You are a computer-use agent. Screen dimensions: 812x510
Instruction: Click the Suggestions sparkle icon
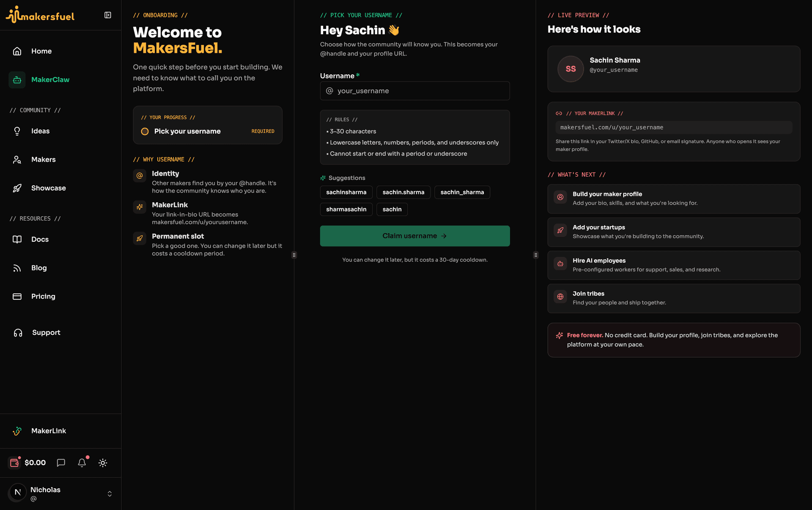coord(323,178)
